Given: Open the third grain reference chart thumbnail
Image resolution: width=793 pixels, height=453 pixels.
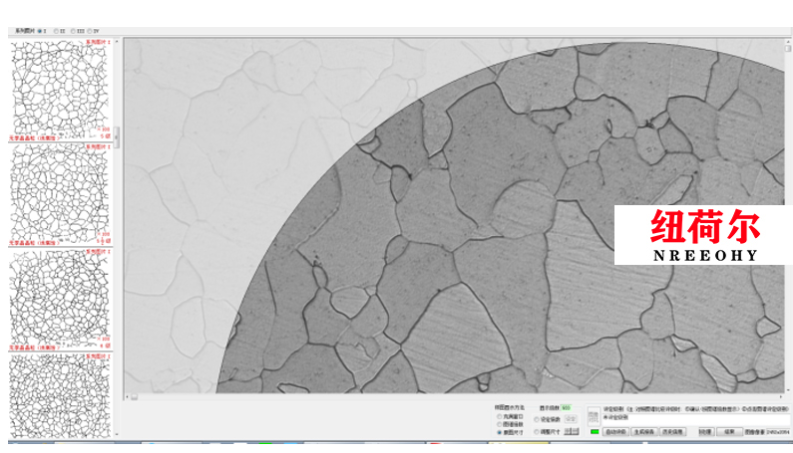Looking at the screenshot, I should (60, 299).
